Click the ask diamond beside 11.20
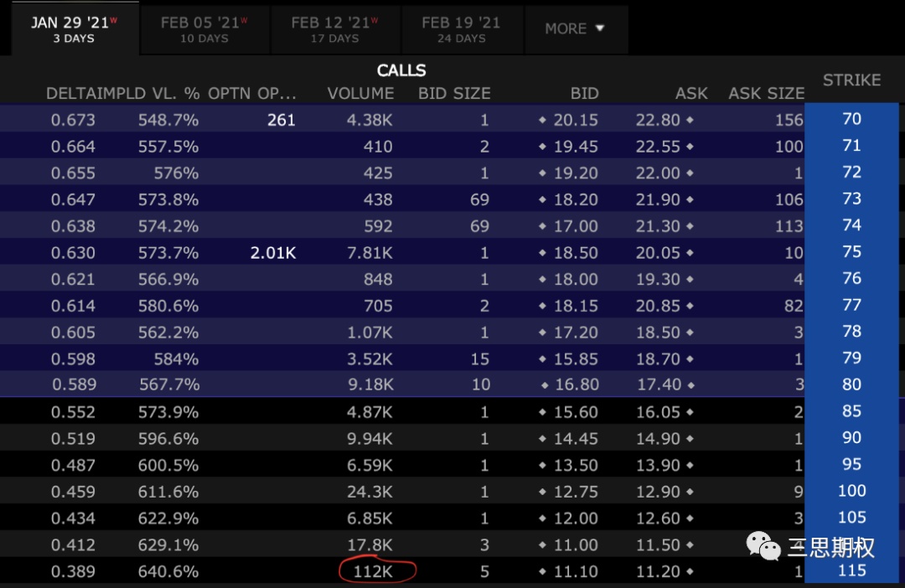 pos(690,571)
